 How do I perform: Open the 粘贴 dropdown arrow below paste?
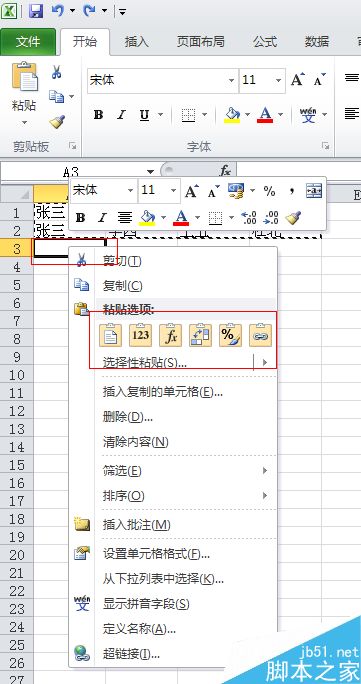coord(24,123)
